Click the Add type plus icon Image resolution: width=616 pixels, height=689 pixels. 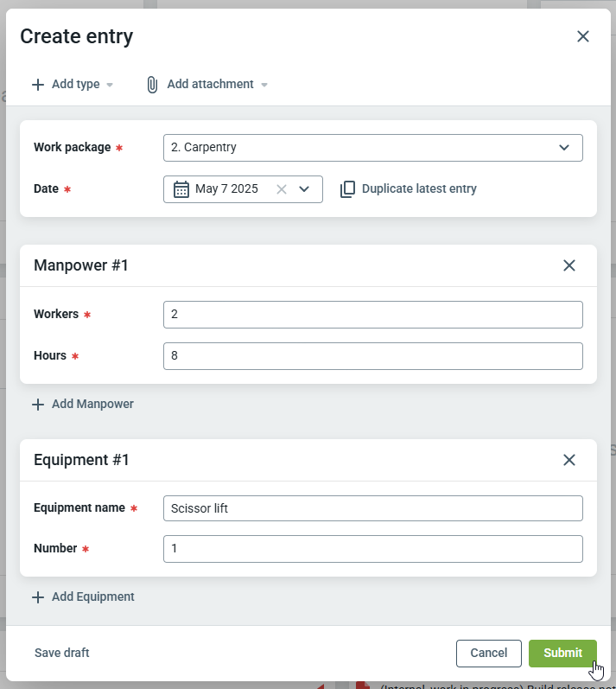(38, 85)
